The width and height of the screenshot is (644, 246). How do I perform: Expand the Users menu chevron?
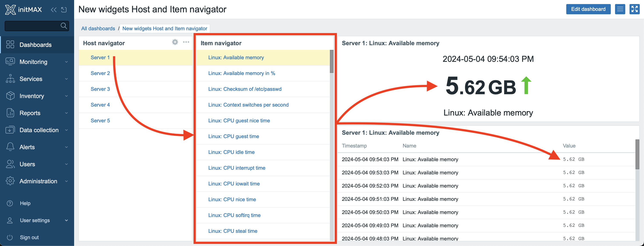(x=66, y=164)
